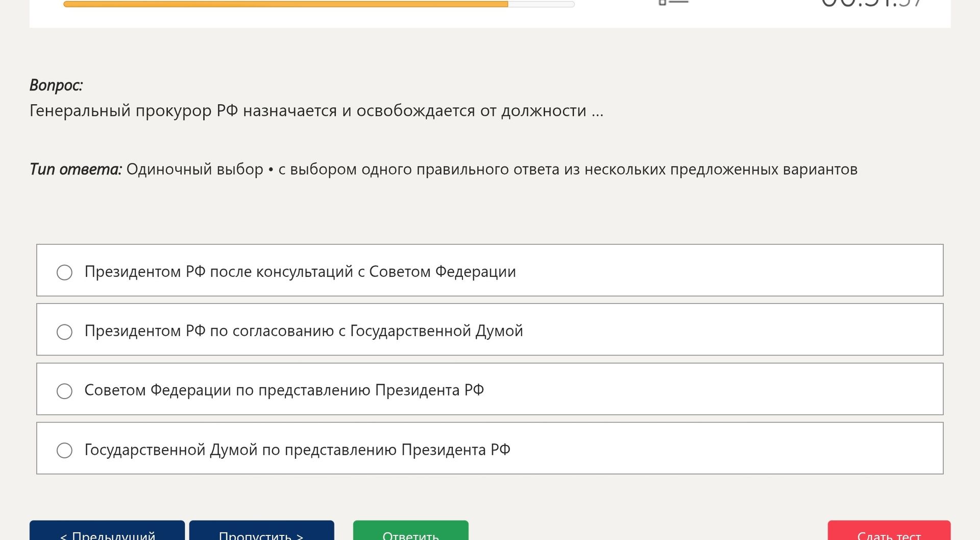Select radio 'Советом Федерации по представлению Президента РФ'
The height and width of the screenshot is (540, 980).
[x=64, y=391]
